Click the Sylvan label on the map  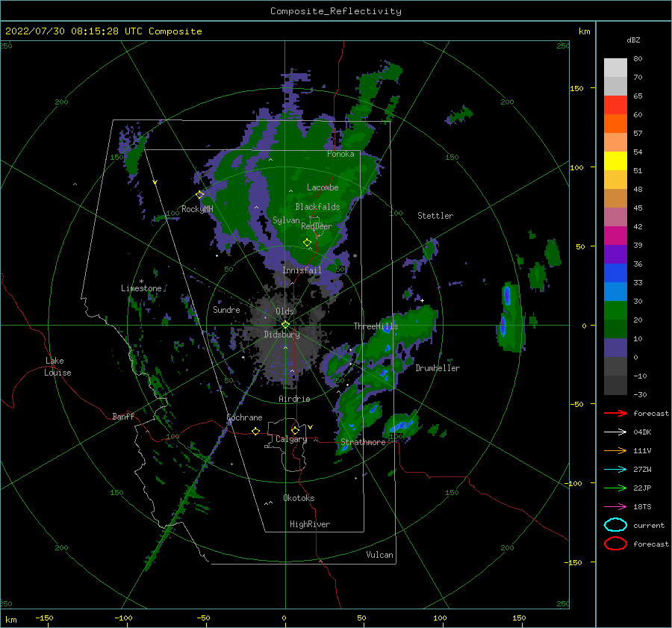pos(286,220)
